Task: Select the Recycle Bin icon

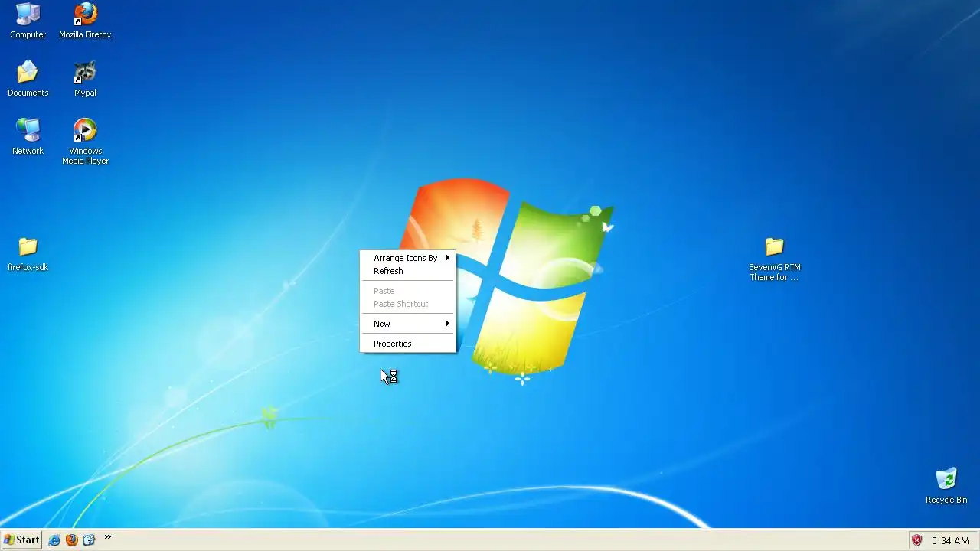Action: click(946, 487)
